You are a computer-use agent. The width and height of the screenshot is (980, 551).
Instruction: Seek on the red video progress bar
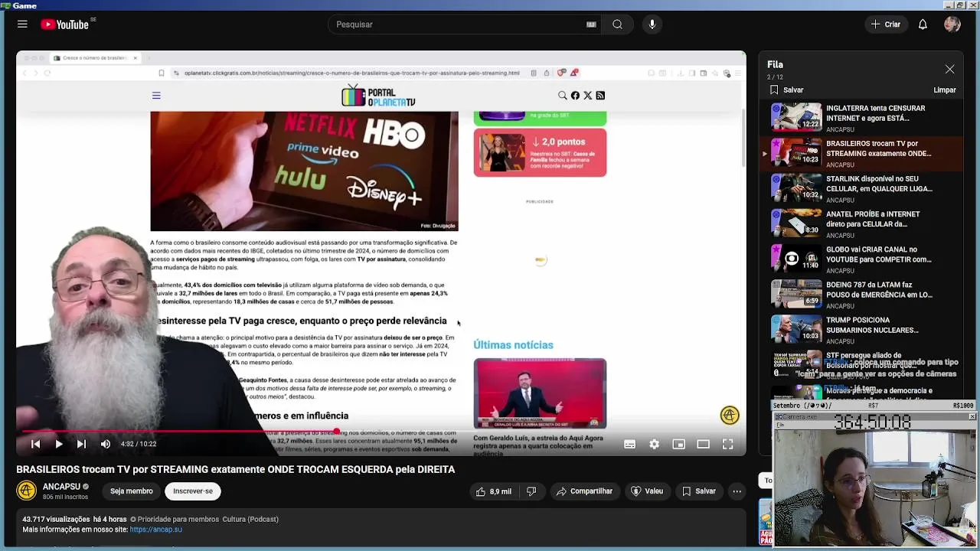pyautogui.click(x=381, y=431)
